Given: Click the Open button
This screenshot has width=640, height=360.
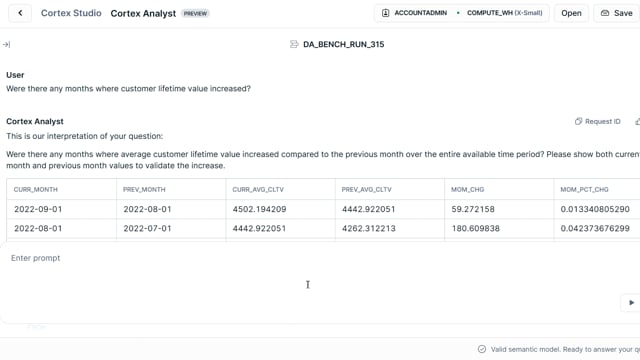Looking at the screenshot, I should click(x=571, y=13).
